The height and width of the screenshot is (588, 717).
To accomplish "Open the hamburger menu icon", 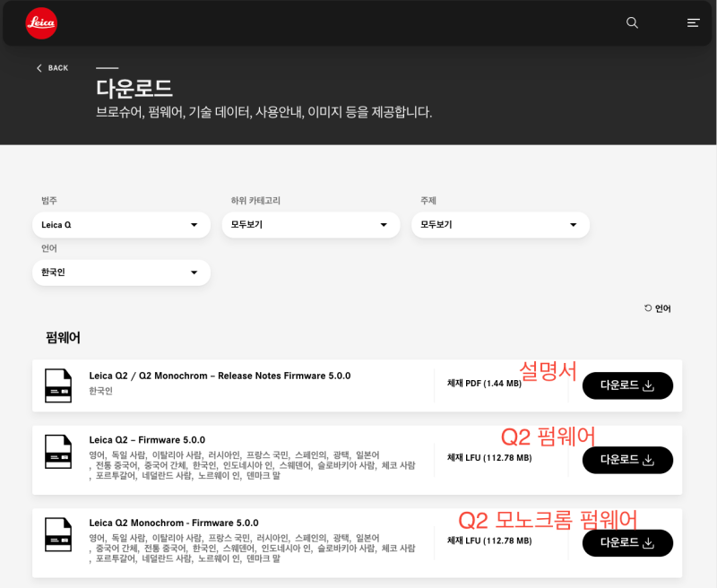I will click(693, 23).
